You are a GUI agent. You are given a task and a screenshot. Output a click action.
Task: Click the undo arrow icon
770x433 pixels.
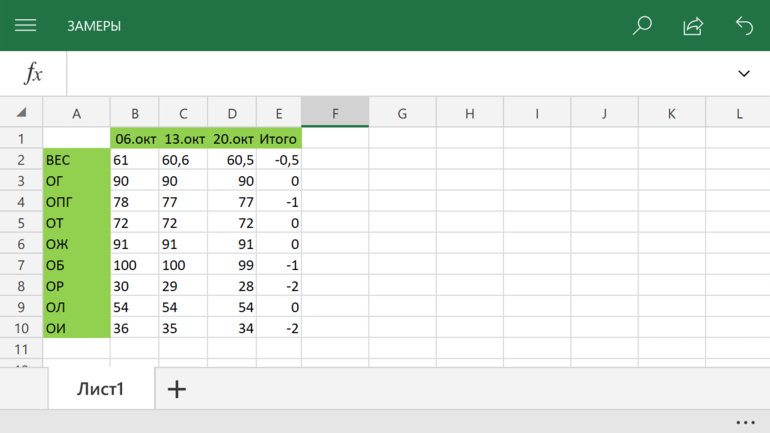[x=744, y=26]
